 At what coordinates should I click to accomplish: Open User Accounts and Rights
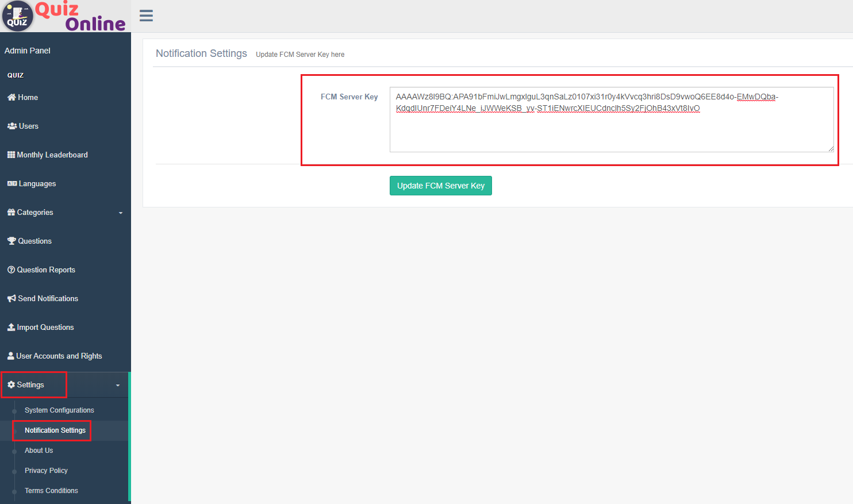pyautogui.click(x=66, y=356)
